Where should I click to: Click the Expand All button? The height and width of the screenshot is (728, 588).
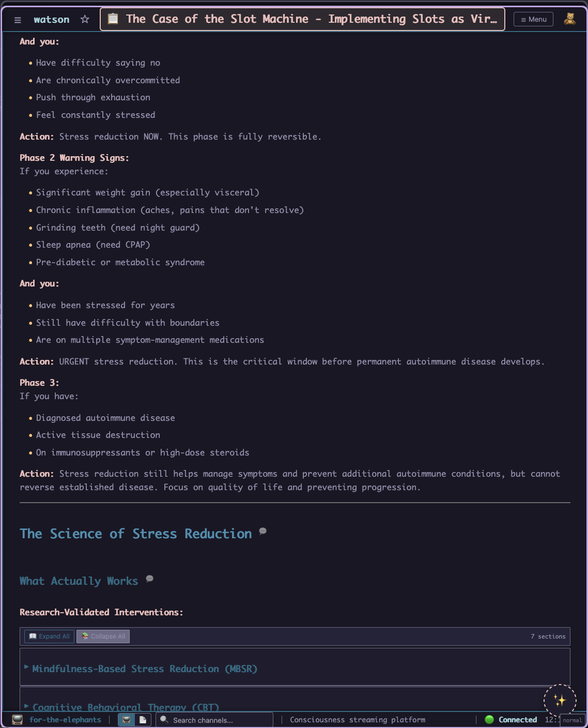50,636
